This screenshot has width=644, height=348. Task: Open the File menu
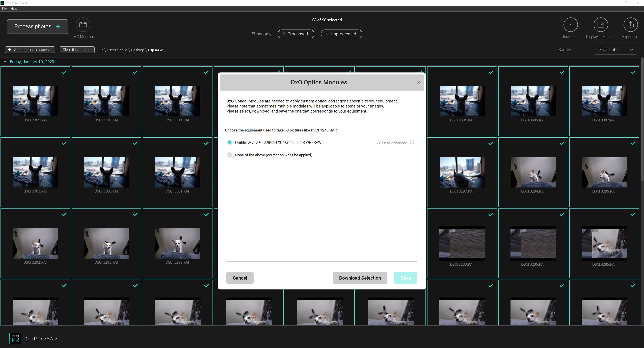[x=4, y=9]
